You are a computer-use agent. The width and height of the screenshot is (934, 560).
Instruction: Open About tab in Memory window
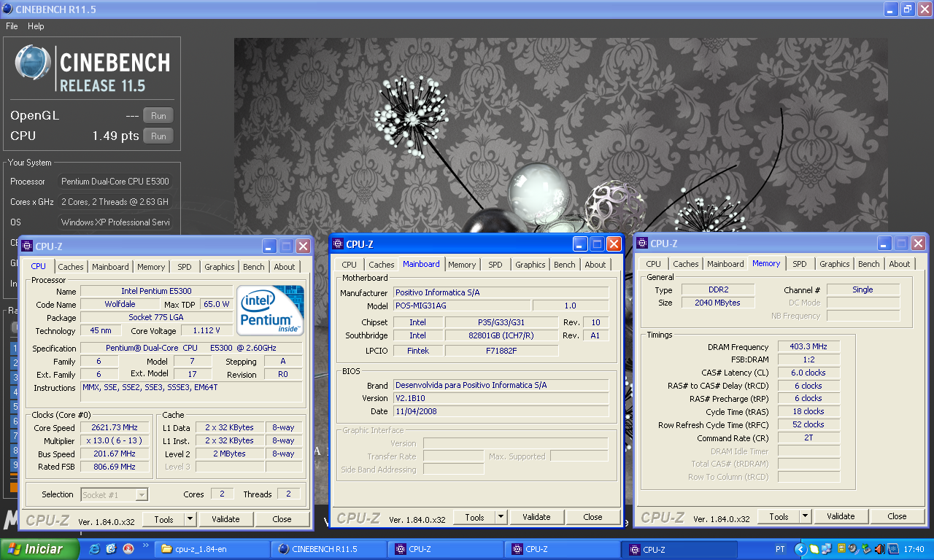[x=900, y=264]
